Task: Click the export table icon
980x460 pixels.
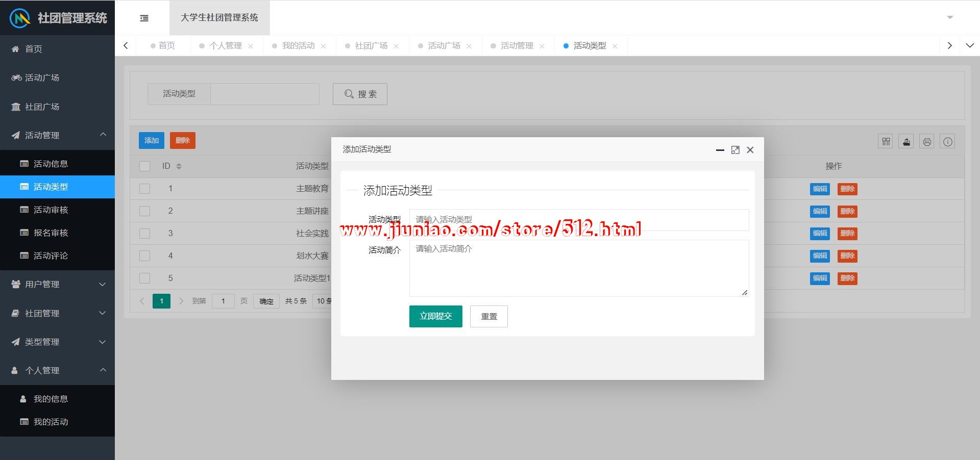Action: tap(906, 141)
